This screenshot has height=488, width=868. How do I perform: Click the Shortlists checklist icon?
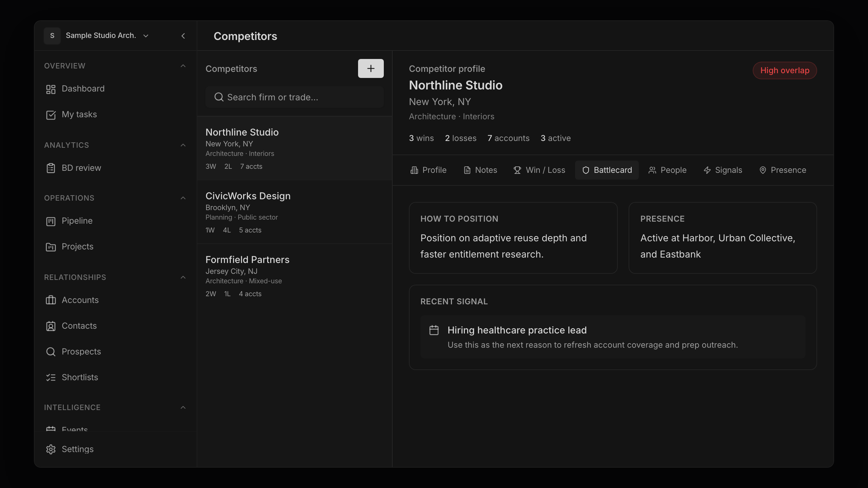pyautogui.click(x=51, y=378)
